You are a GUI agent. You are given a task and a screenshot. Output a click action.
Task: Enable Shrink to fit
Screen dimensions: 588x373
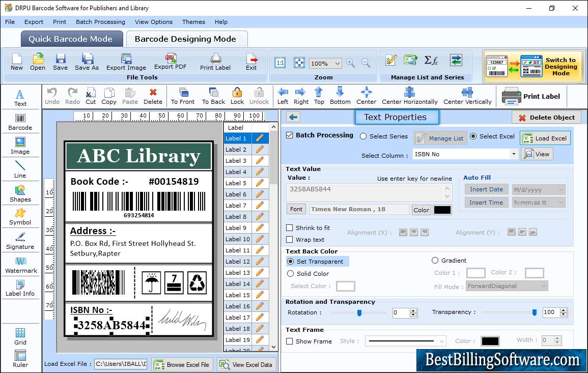290,228
